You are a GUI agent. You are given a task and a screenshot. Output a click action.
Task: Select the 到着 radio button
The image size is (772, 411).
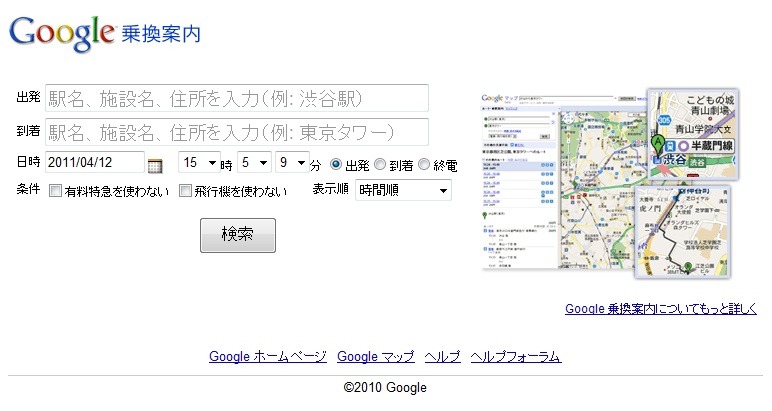click(x=380, y=164)
